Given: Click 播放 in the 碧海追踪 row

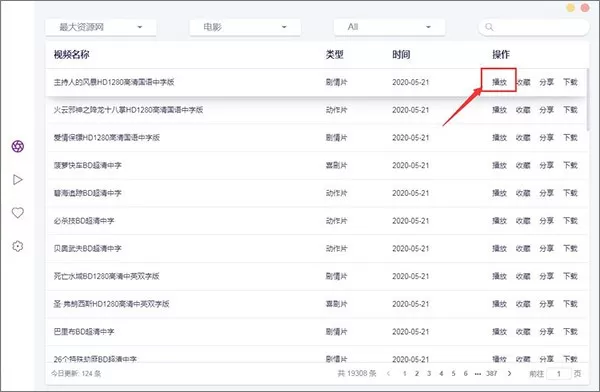Looking at the screenshot, I should point(499,193).
